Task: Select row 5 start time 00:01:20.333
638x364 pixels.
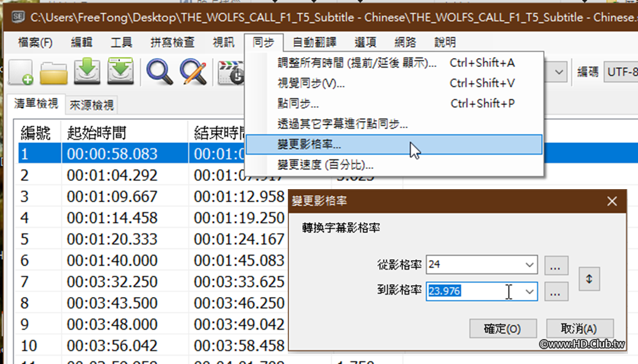Action: tap(112, 239)
